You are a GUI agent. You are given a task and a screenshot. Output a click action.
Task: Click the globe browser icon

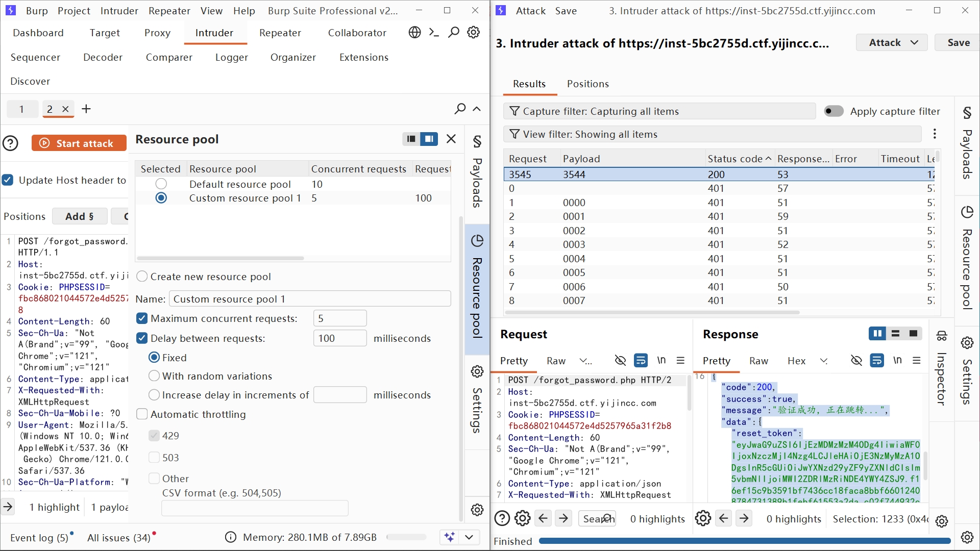point(414,33)
